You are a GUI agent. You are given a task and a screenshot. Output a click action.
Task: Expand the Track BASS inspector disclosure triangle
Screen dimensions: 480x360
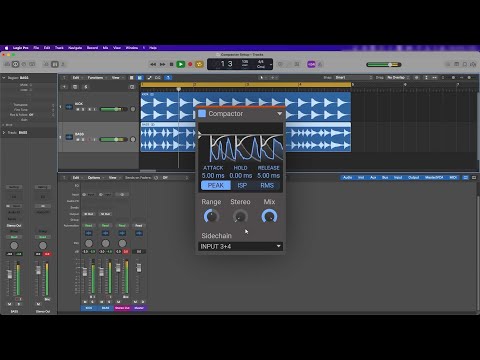tap(4, 132)
